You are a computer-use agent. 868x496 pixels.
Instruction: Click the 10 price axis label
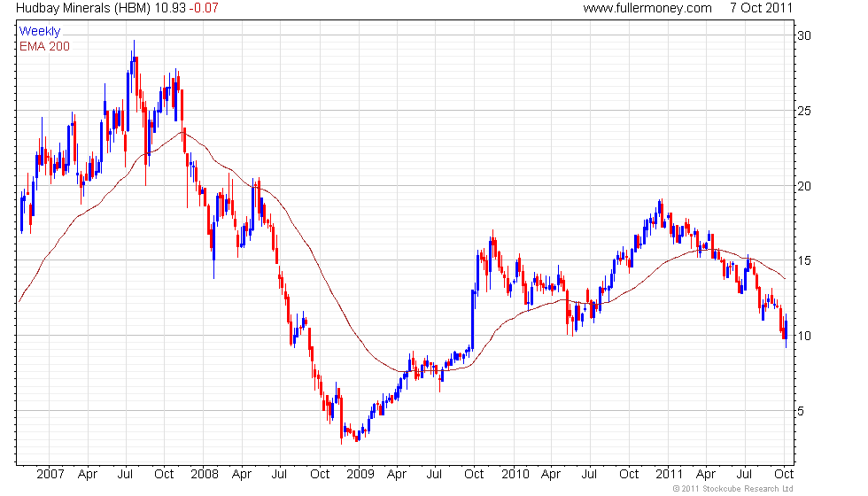(804, 336)
